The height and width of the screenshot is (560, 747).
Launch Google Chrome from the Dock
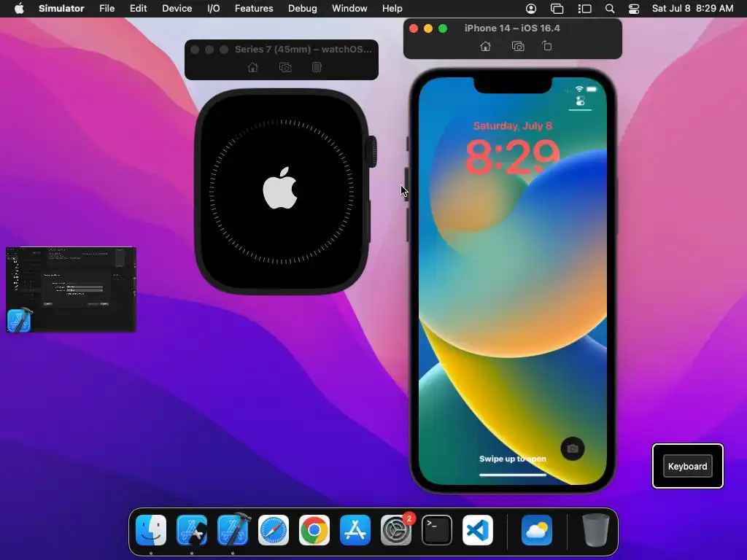[x=314, y=529]
